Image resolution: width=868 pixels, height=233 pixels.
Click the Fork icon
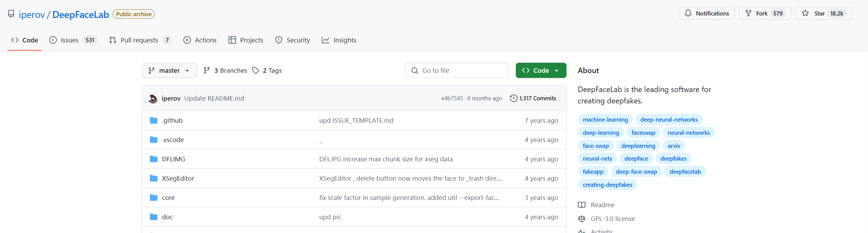(x=748, y=13)
